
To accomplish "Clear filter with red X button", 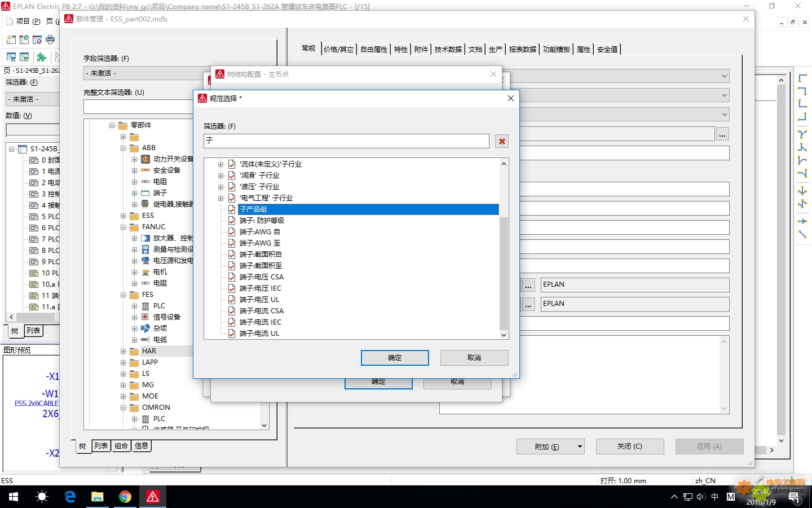I will coord(502,141).
